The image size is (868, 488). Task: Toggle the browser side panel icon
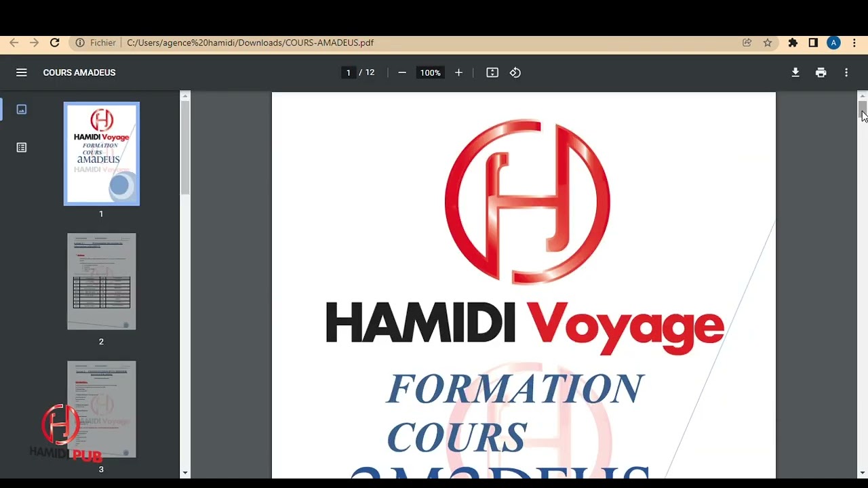coord(813,43)
